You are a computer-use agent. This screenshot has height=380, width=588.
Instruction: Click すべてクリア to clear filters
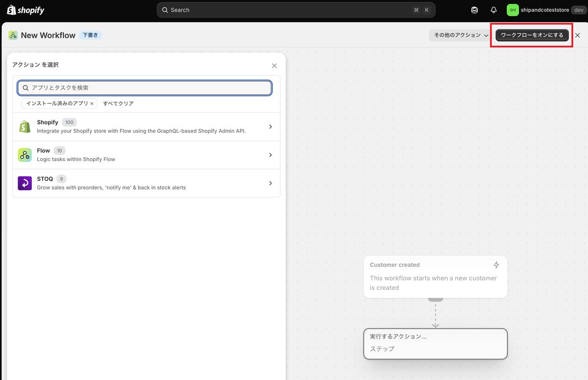tap(118, 104)
